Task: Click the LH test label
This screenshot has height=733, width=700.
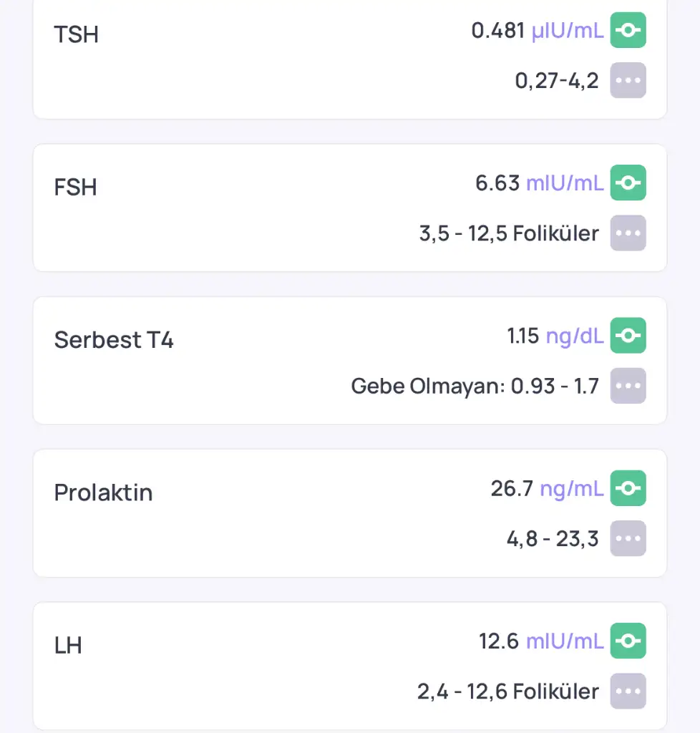Action: click(x=68, y=646)
